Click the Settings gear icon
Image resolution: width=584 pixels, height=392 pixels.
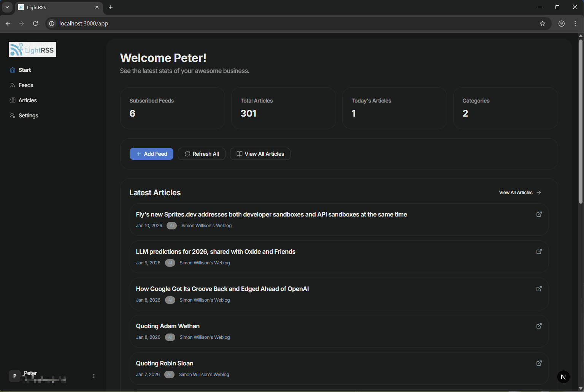click(13, 115)
